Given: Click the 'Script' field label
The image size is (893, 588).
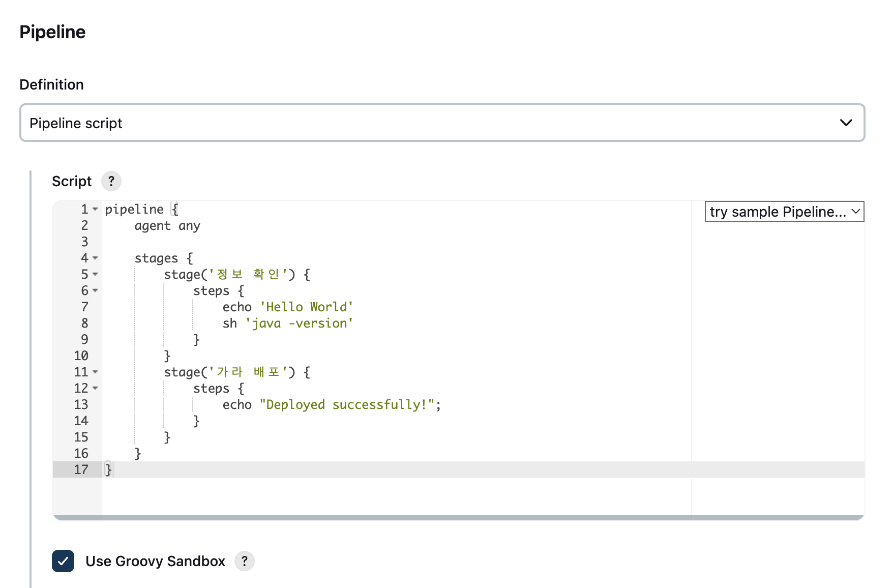Looking at the screenshot, I should pos(72,181).
